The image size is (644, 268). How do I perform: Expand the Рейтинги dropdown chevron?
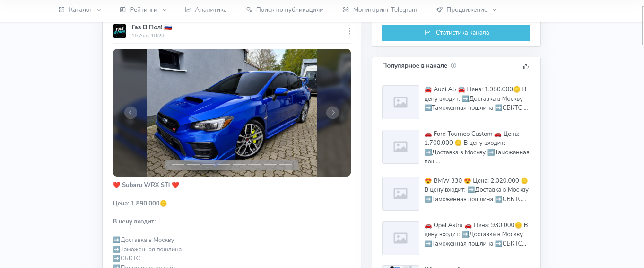click(x=164, y=10)
